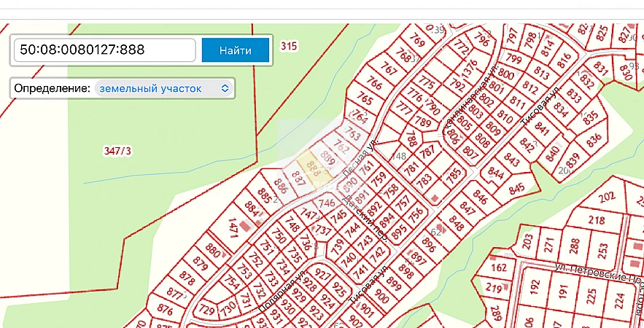Click land parcel 766
Screen dimensions: 644x328
coord(374,83)
